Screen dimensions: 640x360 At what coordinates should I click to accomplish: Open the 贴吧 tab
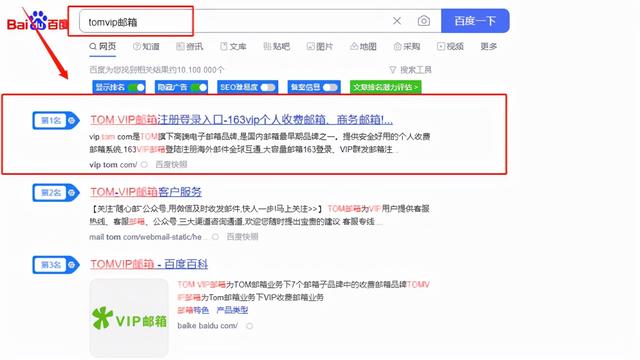[276, 47]
